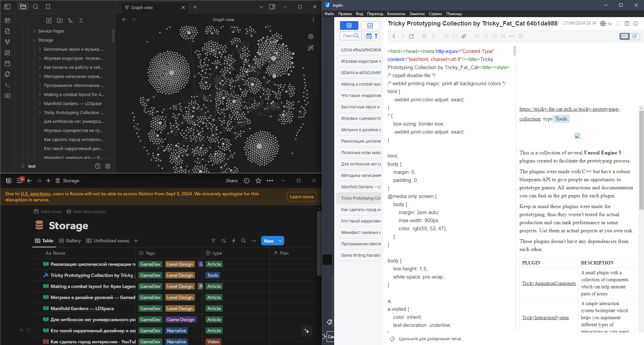The height and width of the screenshot is (345, 644).
Task: Reverse Joplin note sort direction arrow
Action: click(x=376, y=36)
